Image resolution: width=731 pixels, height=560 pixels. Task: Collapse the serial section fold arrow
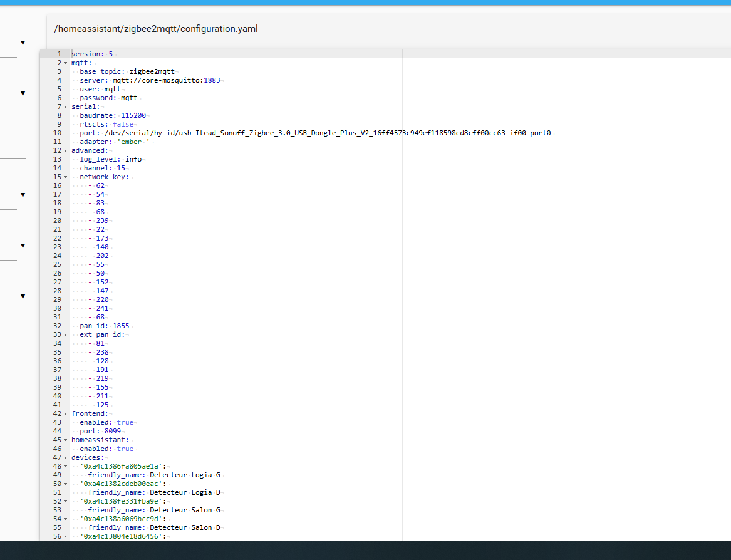point(65,106)
